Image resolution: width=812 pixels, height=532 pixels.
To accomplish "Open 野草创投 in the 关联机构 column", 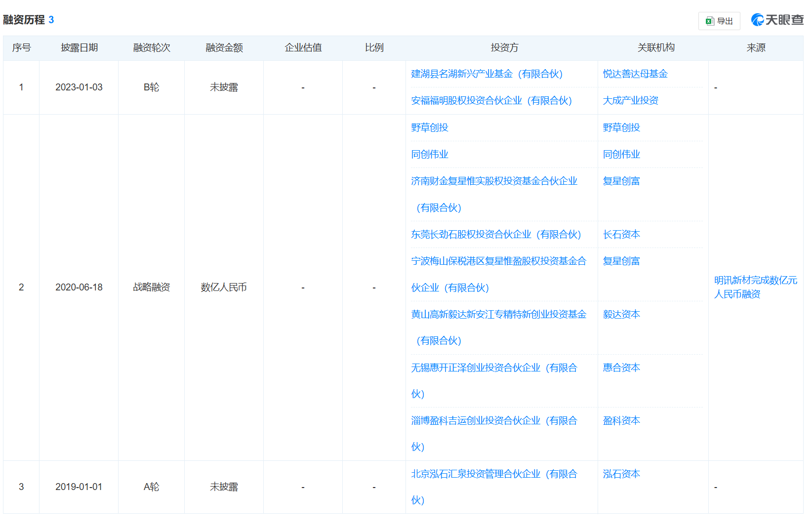I will pos(621,127).
